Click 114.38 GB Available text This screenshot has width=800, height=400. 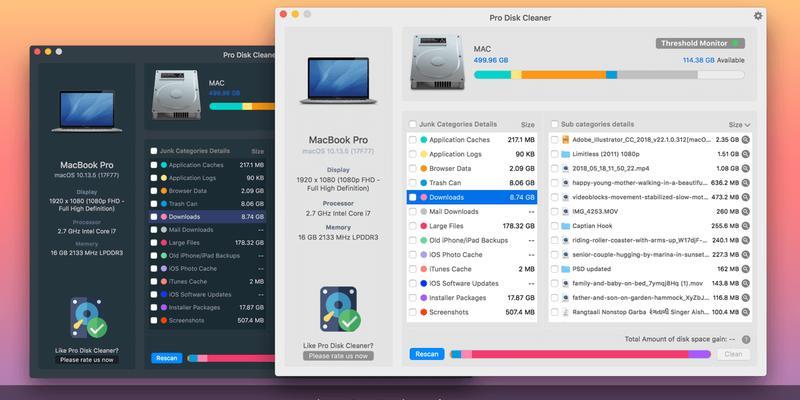click(x=713, y=60)
